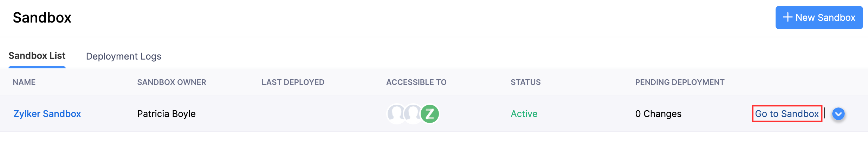
Task: Click the SANDBOX OWNER column header
Action: coord(171,82)
